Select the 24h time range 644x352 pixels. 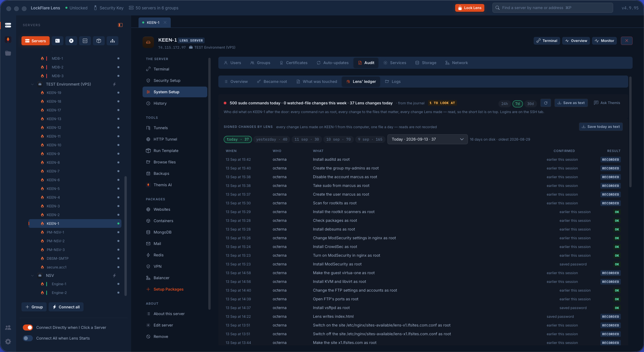[504, 104]
